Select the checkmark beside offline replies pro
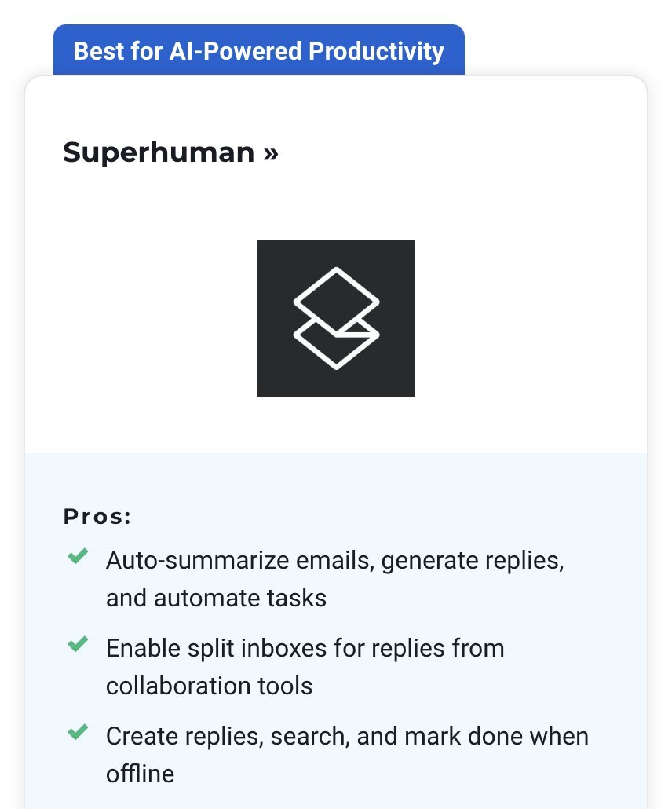The height and width of the screenshot is (809, 672). [78, 732]
